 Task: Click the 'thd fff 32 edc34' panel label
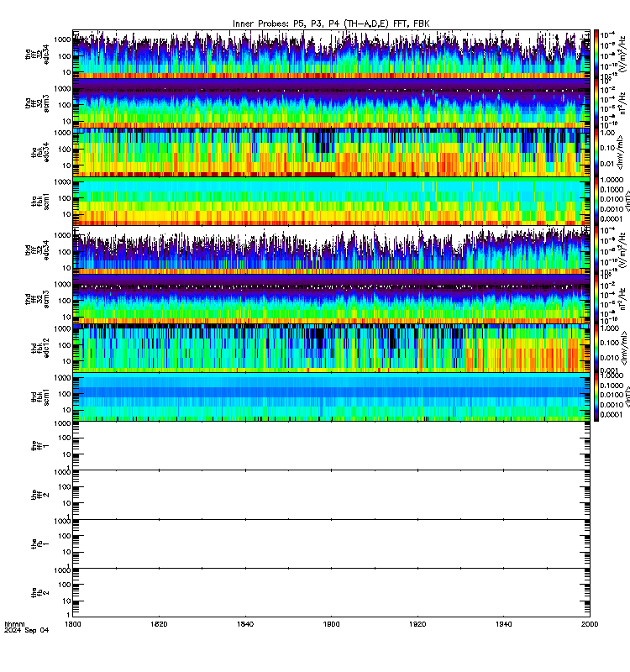[x=37, y=249]
